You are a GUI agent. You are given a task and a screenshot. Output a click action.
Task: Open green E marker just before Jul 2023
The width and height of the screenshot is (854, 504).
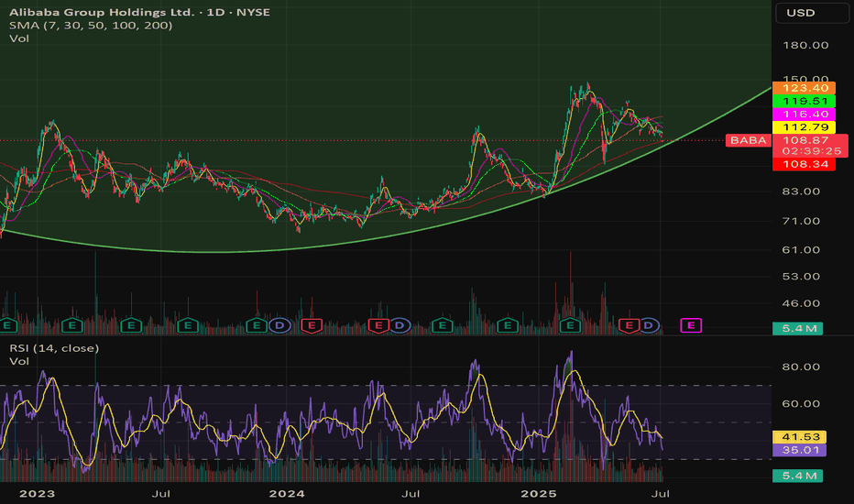coord(131,326)
